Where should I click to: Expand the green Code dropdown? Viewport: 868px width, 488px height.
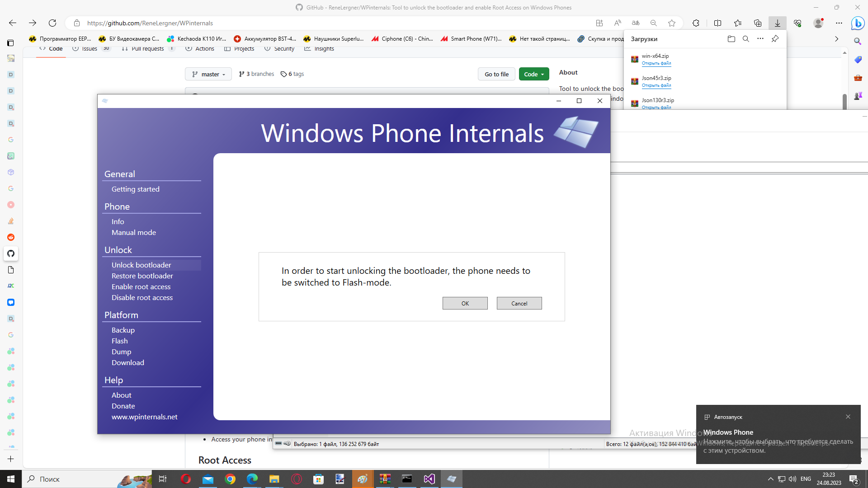pyautogui.click(x=534, y=74)
